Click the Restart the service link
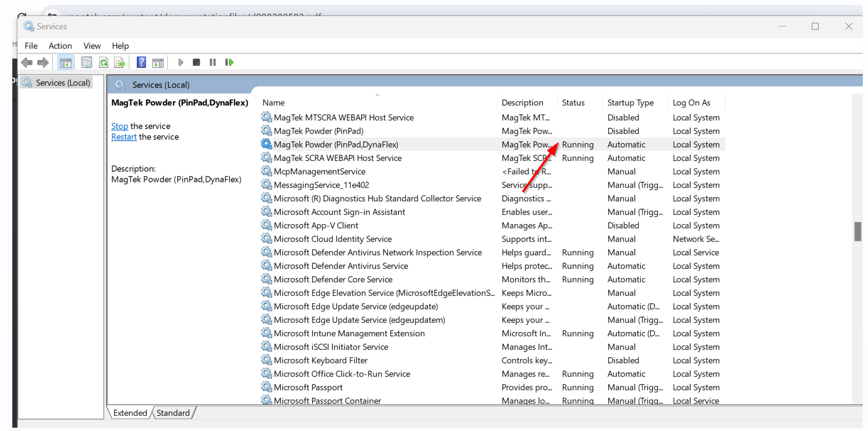Image resolution: width=868 pixels, height=431 pixels. tap(124, 137)
